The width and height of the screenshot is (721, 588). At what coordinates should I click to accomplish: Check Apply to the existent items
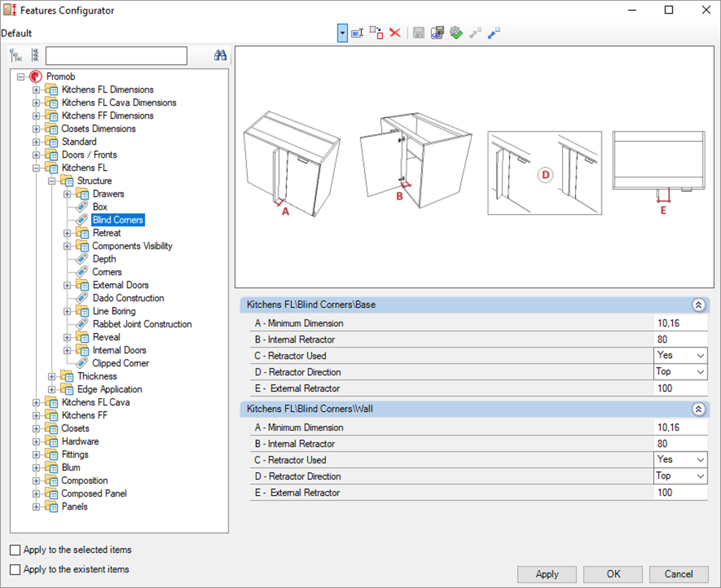(x=15, y=570)
